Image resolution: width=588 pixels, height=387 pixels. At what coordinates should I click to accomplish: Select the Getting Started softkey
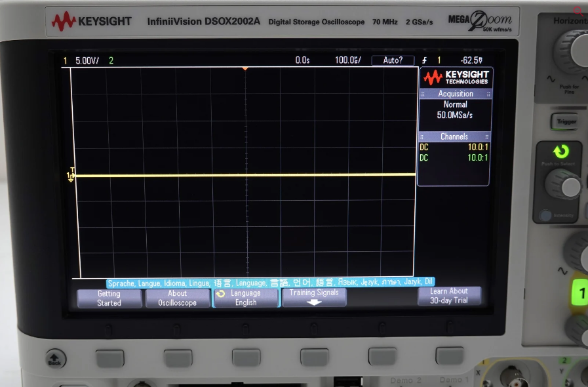point(109,298)
